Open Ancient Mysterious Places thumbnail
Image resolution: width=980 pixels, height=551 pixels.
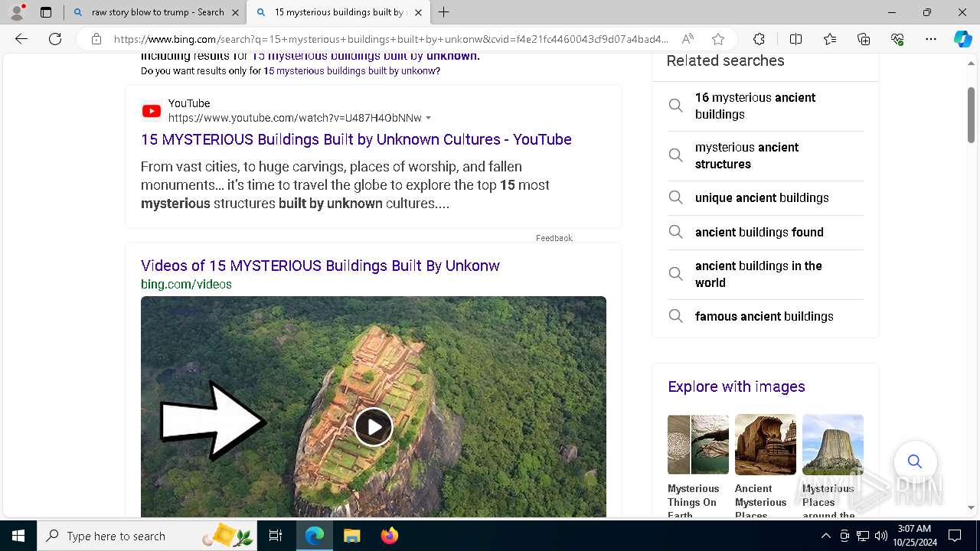pyautogui.click(x=766, y=445)
